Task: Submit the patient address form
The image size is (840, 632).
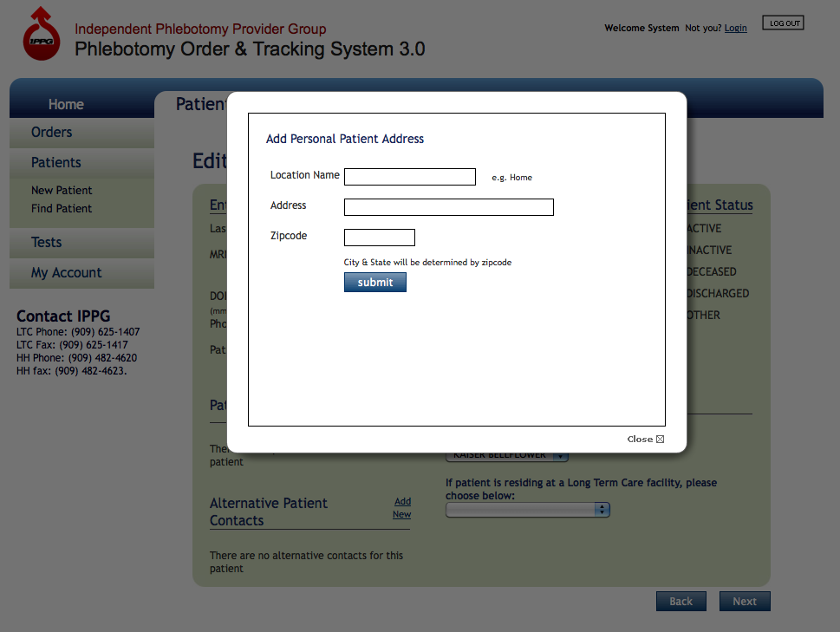Action: point(375,283)
